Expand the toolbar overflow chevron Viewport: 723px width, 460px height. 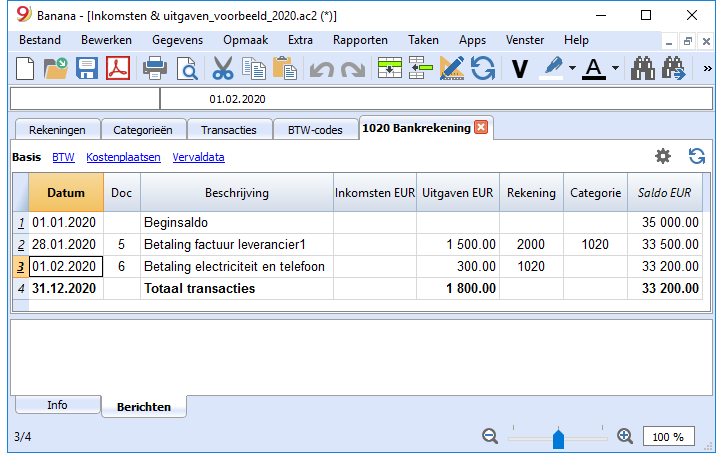[707, 69]
